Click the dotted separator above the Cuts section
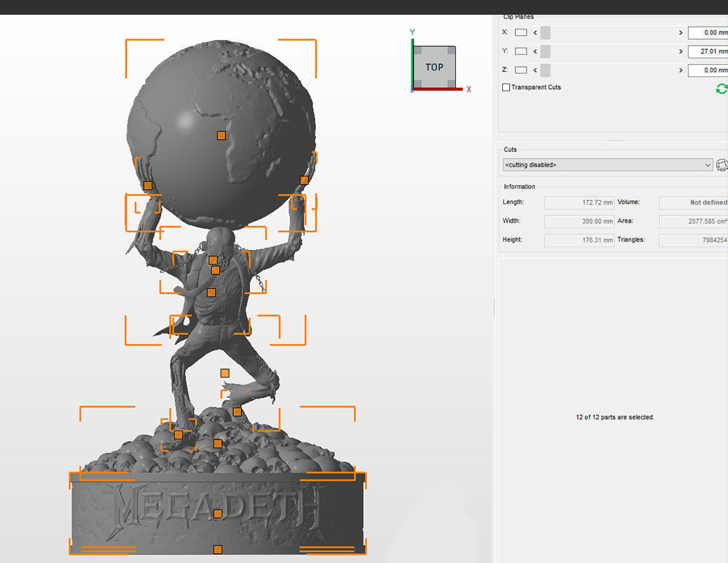 click(x=615, y=140)
